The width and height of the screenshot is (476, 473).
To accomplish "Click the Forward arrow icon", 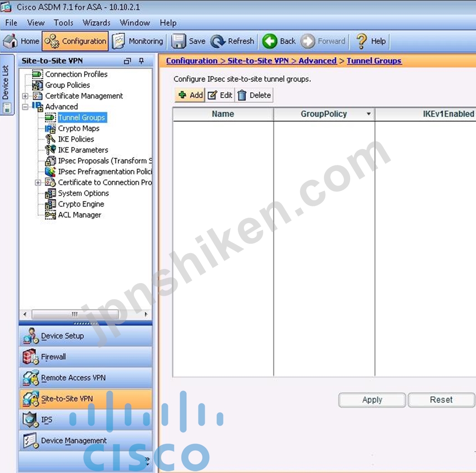I will point(308,41).
